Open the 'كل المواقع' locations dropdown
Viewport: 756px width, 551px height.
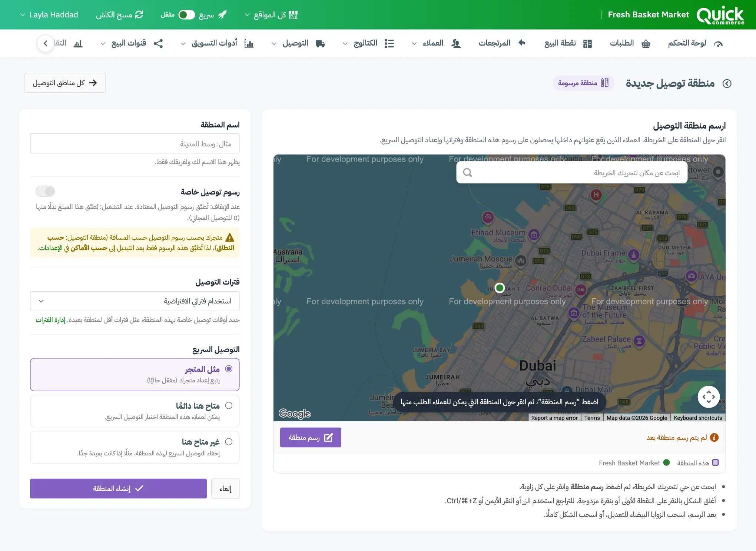[271, 15]
